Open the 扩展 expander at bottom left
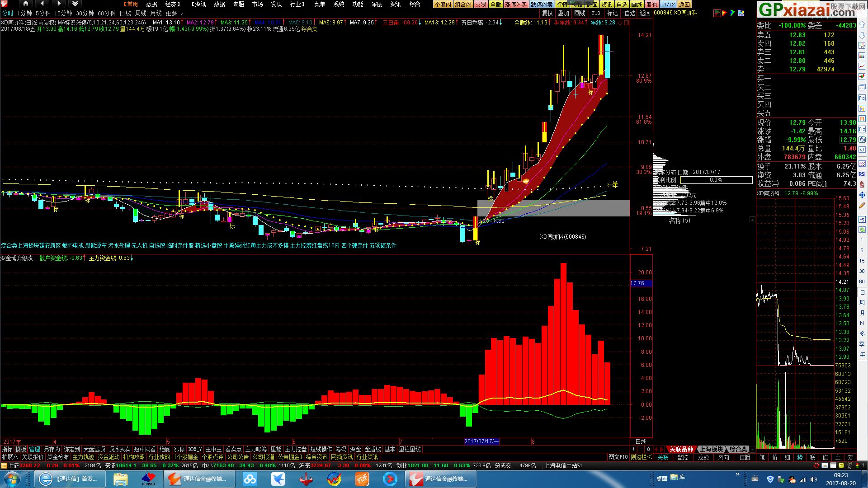The height and width of the screenshot is (488, 868). (x=10, y=457)
